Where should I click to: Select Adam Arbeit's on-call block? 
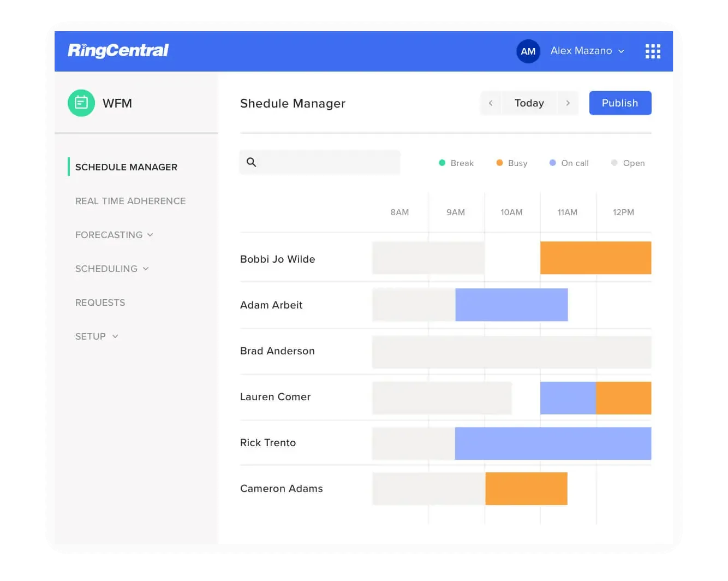(x=511, y=305)
